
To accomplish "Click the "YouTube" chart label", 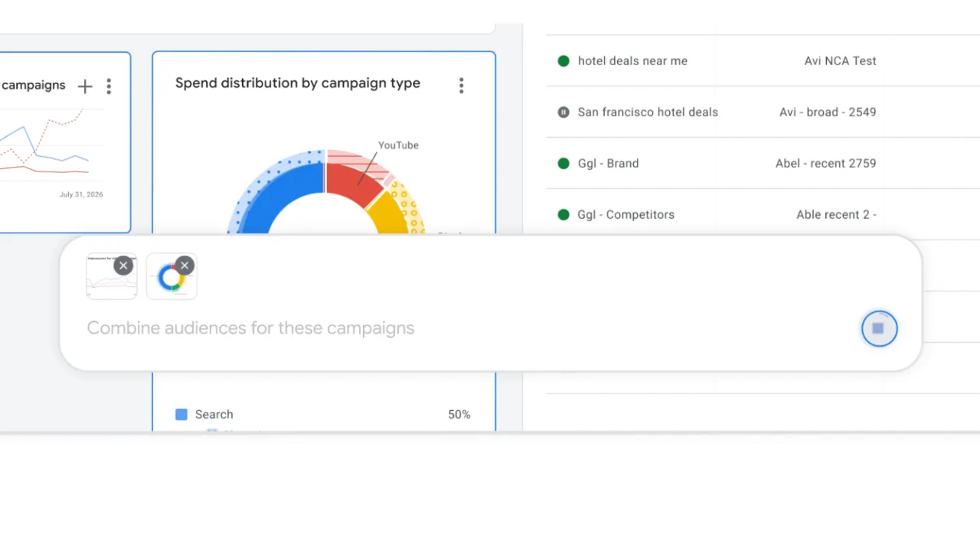I will coord(398,145).
